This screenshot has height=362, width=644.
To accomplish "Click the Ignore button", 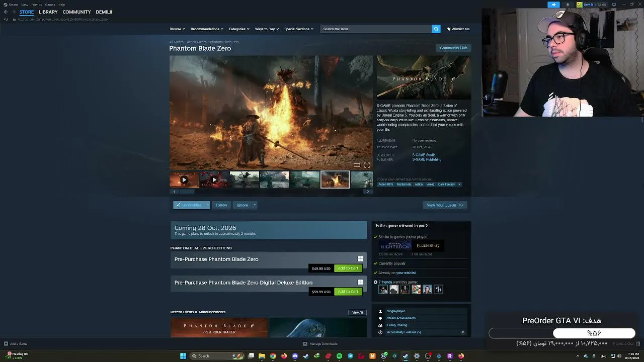I will (x=242, y=205).
